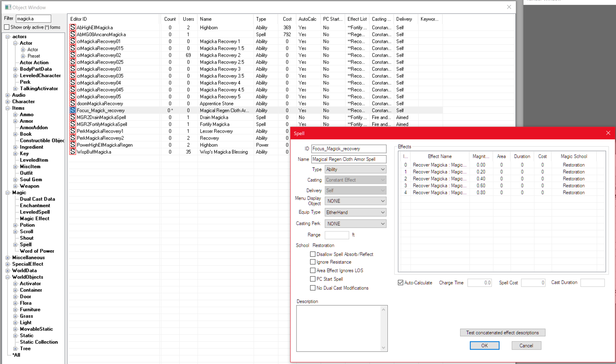Uncheck the Auto-Calculate checkbox

[x=400, y=283]
